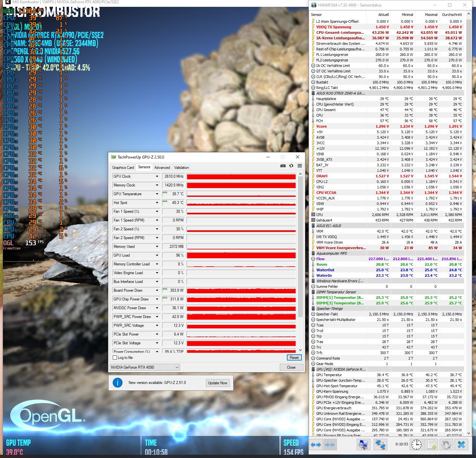The height and width of the screenshot is (458, 476).
Task: Click the Minimal column header
Action: [x=403, y=15]
